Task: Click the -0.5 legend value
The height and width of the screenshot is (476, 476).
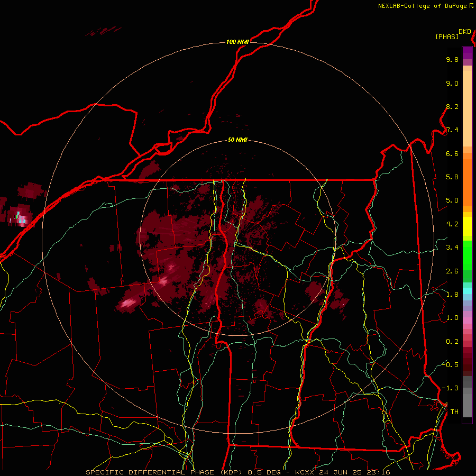Action: tap(450, 364)
